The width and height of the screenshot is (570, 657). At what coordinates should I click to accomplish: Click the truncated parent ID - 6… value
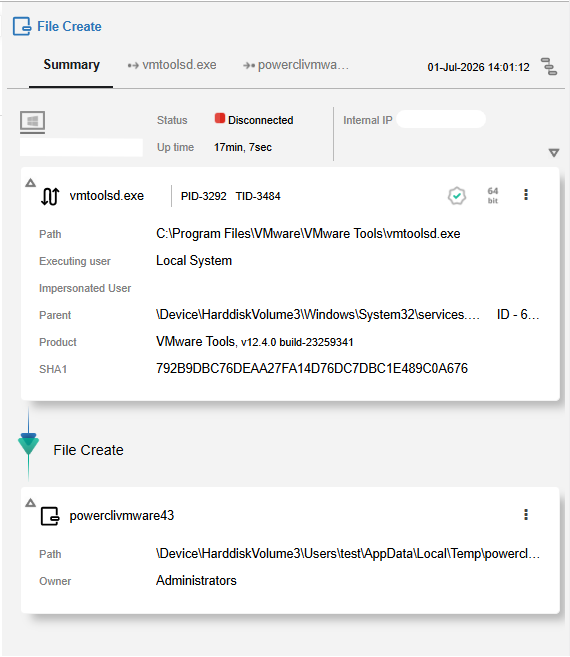click(518, 315)
